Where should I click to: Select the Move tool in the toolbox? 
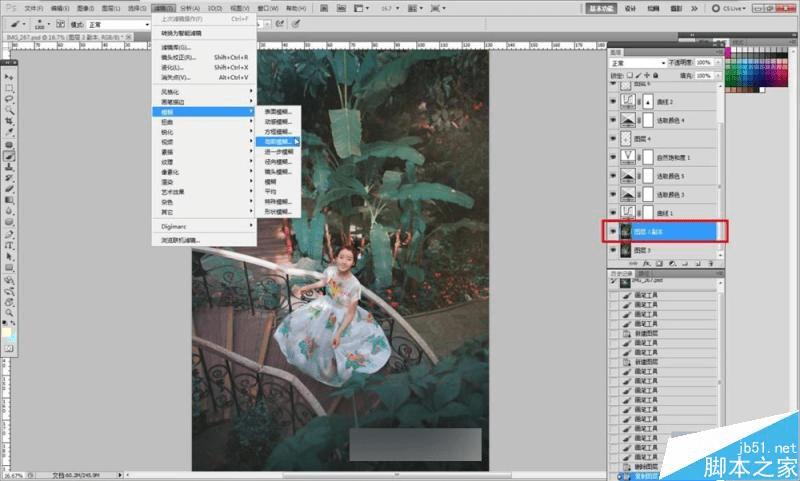10,76
